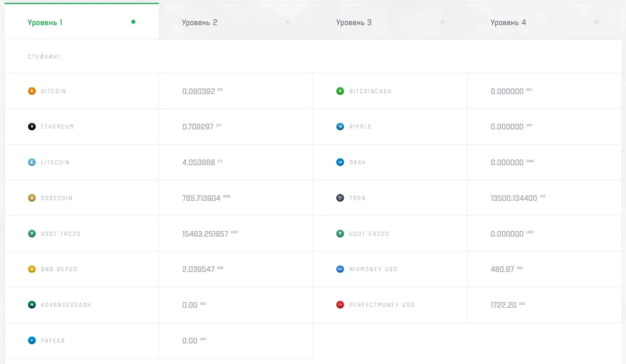The image size is (626, 364).
Task: Click the NixMoney USD icon
Action: tap(340, 269)
